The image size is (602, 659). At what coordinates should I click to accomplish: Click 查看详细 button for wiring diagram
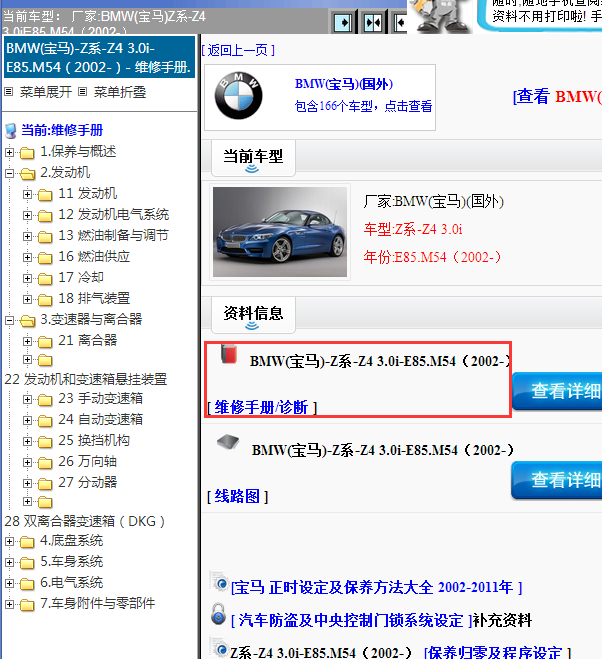[x=557, y=480]
